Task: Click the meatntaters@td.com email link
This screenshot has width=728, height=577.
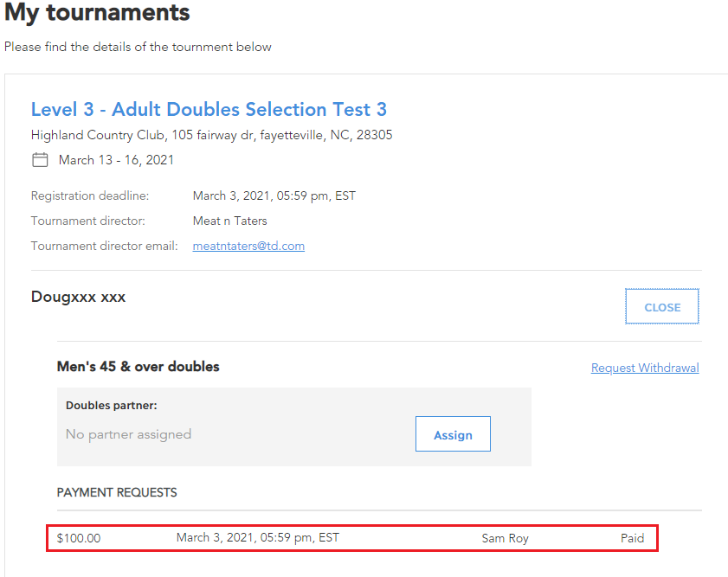Action: pyautogui.click(x=248, y=246)
